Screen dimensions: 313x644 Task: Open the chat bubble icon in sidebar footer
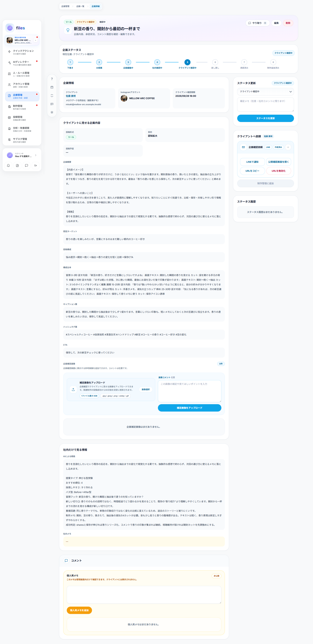tap(27, 166)
